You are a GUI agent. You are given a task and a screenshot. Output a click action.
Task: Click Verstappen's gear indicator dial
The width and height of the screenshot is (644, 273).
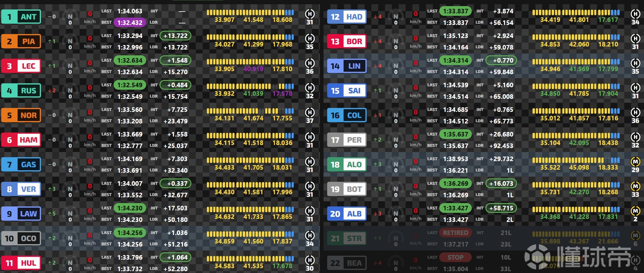(x=70, y=189)
